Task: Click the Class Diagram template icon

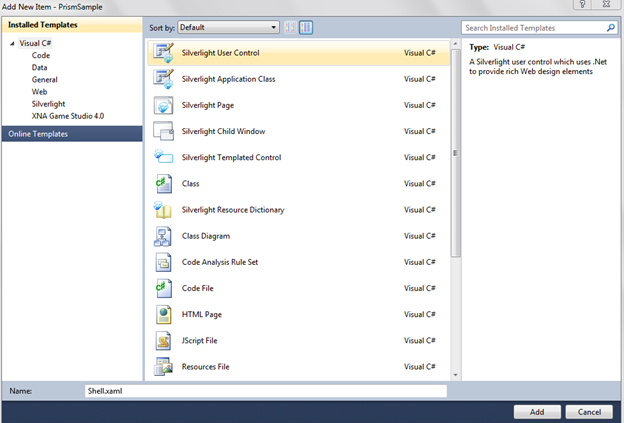Action: (x=163, y=236)
